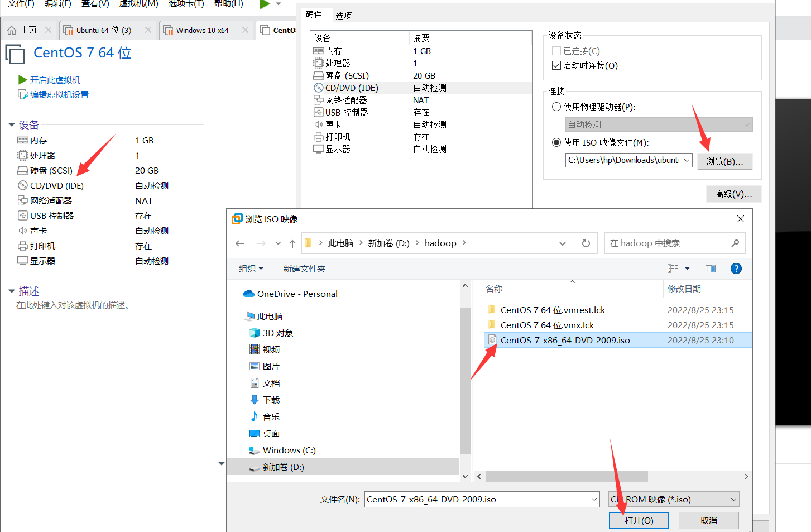Click horizontal scrollbar in file list
The height and width of the screenshot is (532, 811).
(x=567, y=476)
